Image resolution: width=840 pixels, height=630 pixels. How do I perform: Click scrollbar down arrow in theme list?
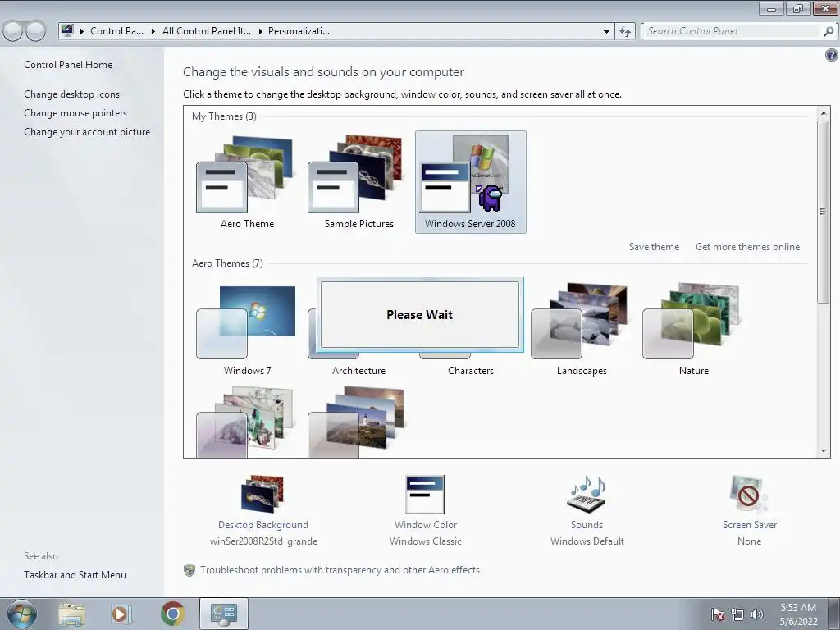click(x=824, y=451)
